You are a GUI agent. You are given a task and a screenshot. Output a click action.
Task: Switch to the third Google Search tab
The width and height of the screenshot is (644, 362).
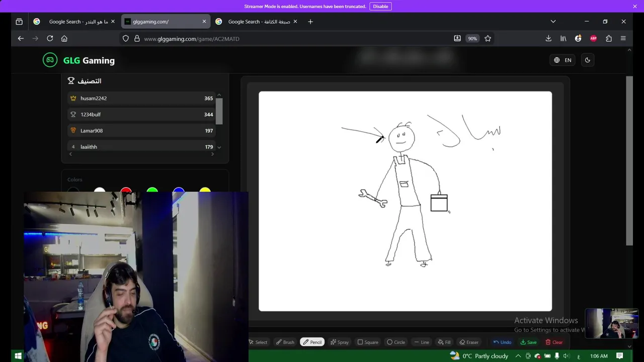[x=256, y=22]
